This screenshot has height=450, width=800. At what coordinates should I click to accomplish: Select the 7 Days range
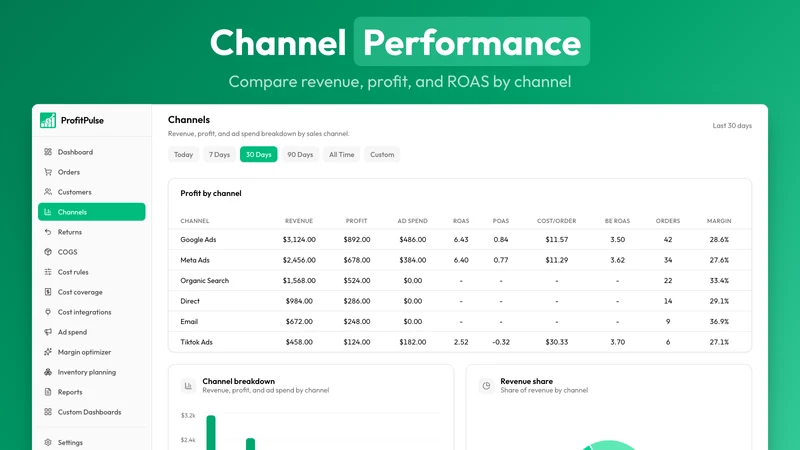(x=219, y=155)
